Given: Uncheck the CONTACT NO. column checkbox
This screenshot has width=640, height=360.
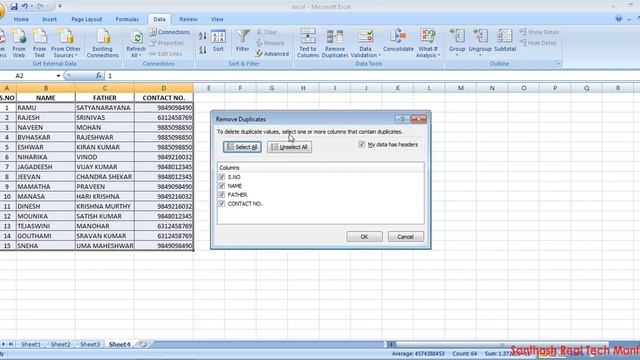Looking at the screenshot, I should click(x=222, y=203).
